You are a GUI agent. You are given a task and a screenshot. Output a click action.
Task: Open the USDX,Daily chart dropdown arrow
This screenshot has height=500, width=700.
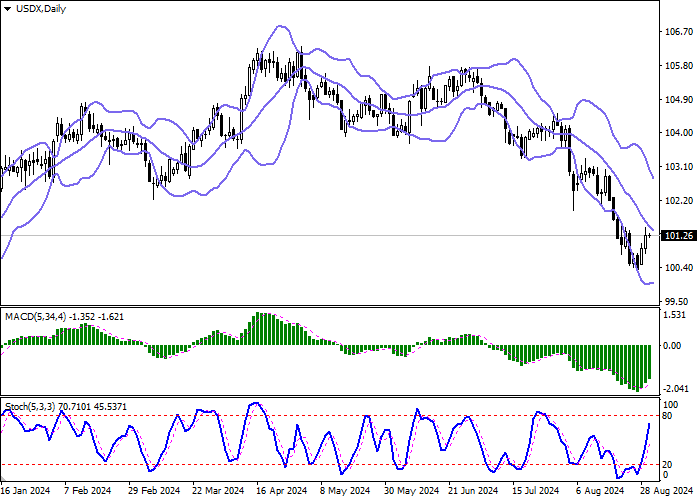[x=8, y=9]
